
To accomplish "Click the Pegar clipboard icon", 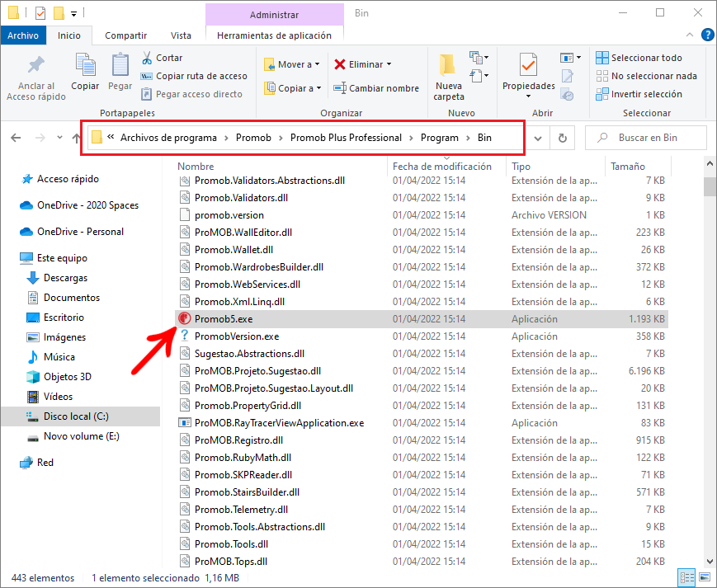I will click(x=120, y=65).
